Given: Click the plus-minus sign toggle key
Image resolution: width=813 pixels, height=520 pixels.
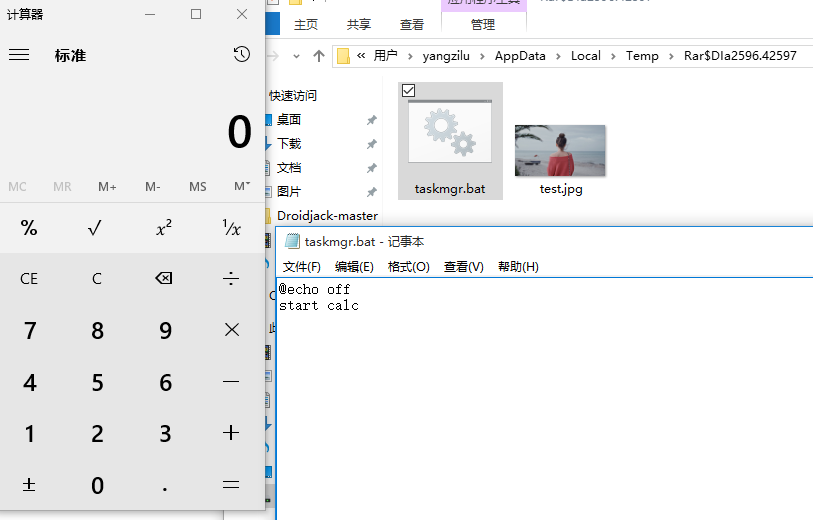Looking at the screenshot, I should click(x=29, y=485).
